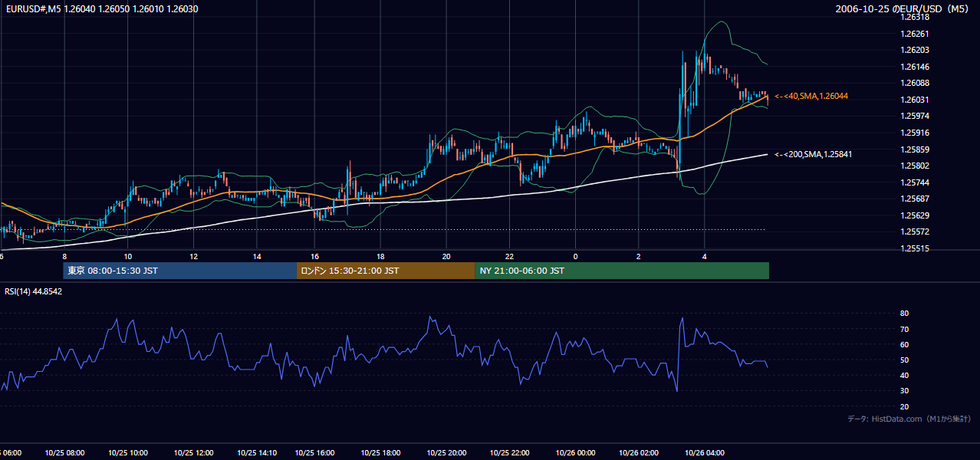Select the NY 21:00-06:00 JST session bar

(x=622, y=271)
